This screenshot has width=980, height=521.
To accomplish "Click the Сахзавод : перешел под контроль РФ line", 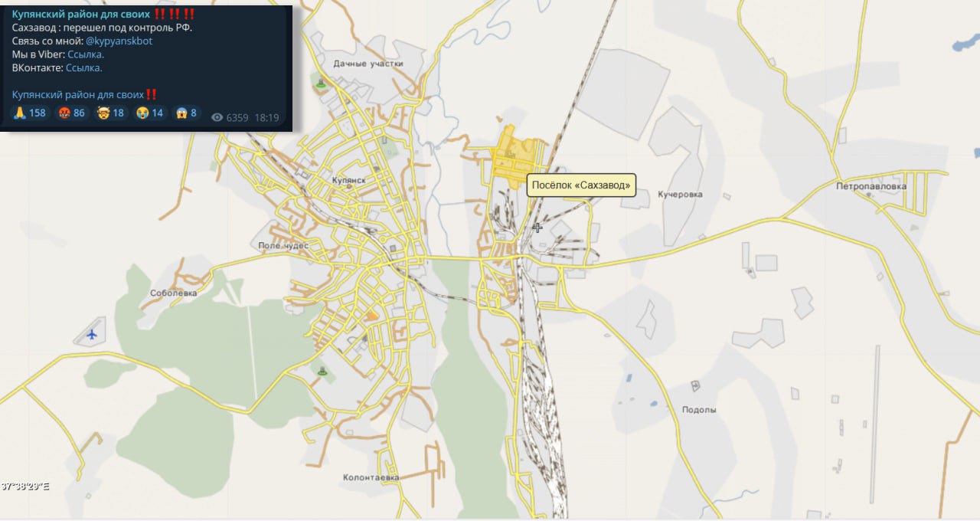I will click(x=103, y=28).
